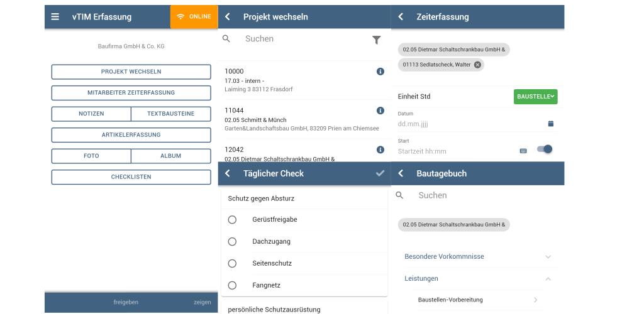Open Baustellen-Vorbereitung entry

[478, 300]
